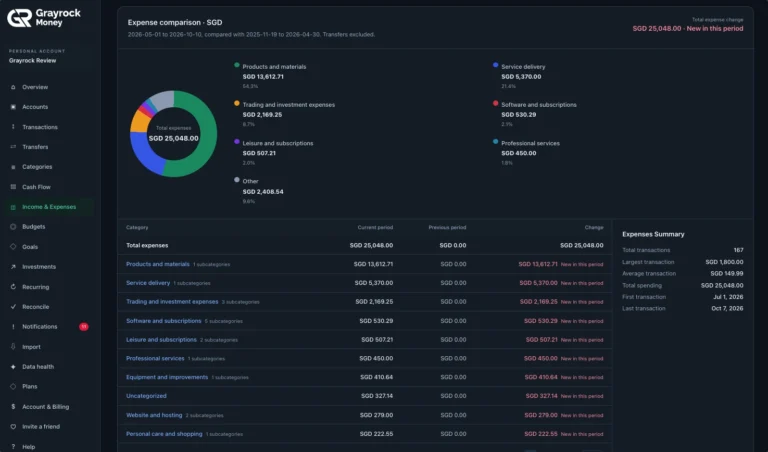768x452 pixels.
Task: Click the Last transaction date Oct 7, 2026
Action: click(x=727, y=309)
